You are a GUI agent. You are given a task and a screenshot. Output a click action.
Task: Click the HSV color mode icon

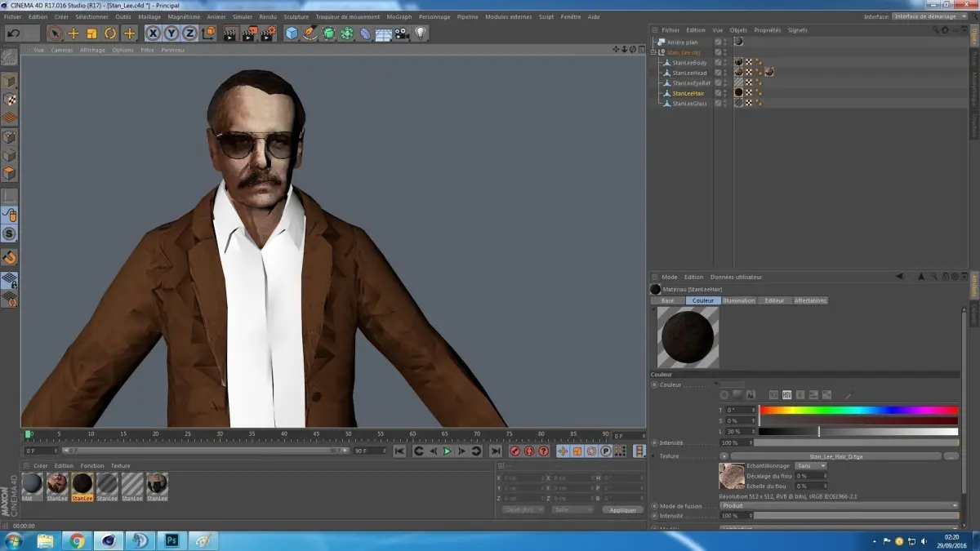787,395
